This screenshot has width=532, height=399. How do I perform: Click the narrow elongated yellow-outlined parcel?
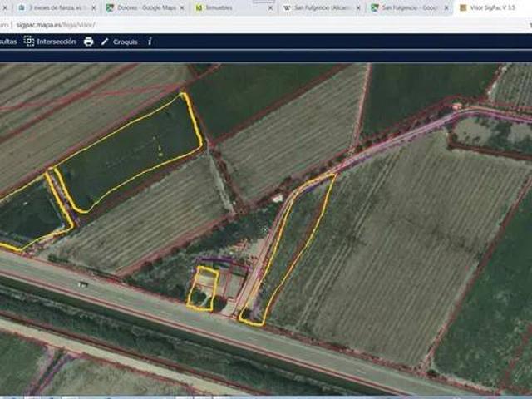288,248
